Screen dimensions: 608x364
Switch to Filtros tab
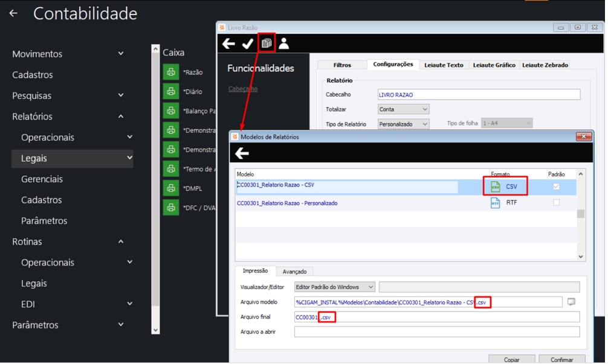click(342, 65)
